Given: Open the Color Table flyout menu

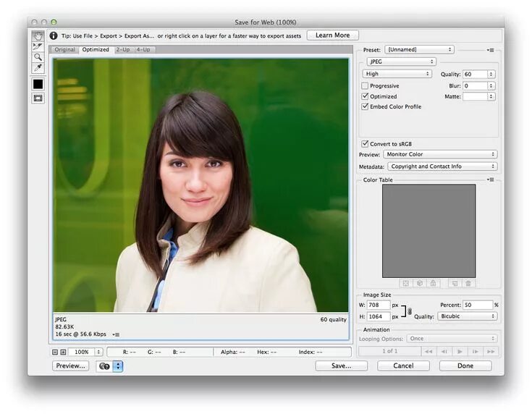Looking at the screenshot, I should click(x=490, y=179).
